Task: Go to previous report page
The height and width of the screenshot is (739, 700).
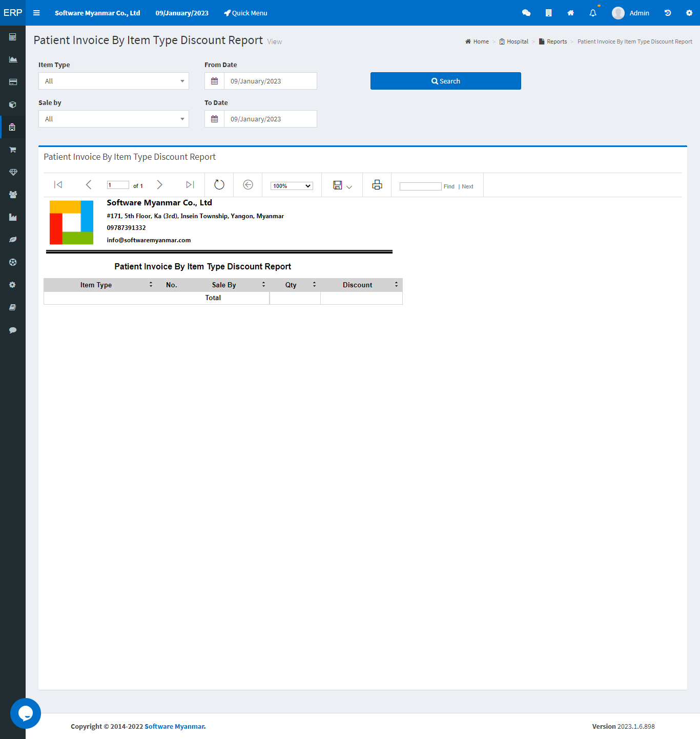Action: click(88, 185)
